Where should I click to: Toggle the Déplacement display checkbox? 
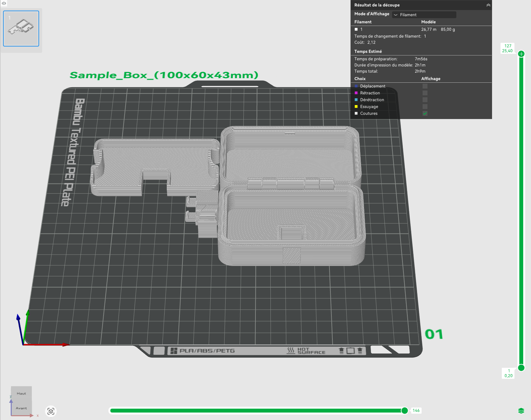(425, 86)
